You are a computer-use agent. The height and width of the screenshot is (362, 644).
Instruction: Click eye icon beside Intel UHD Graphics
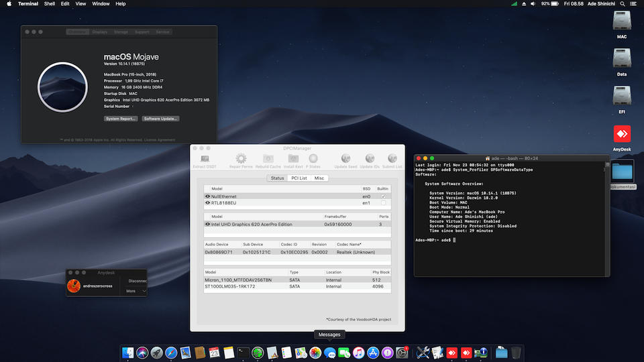pyautogui.click(x=207, y=225)
